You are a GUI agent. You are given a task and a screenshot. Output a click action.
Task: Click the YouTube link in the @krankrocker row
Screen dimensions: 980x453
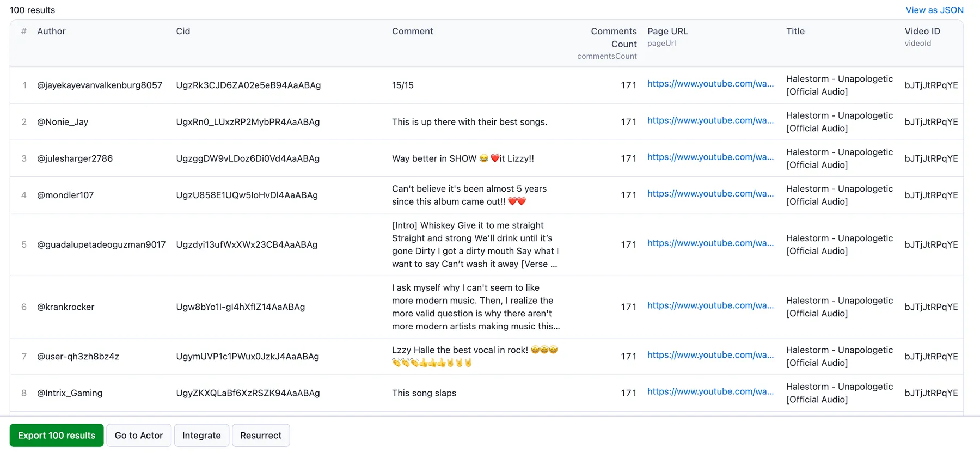(x=710, y=305)
